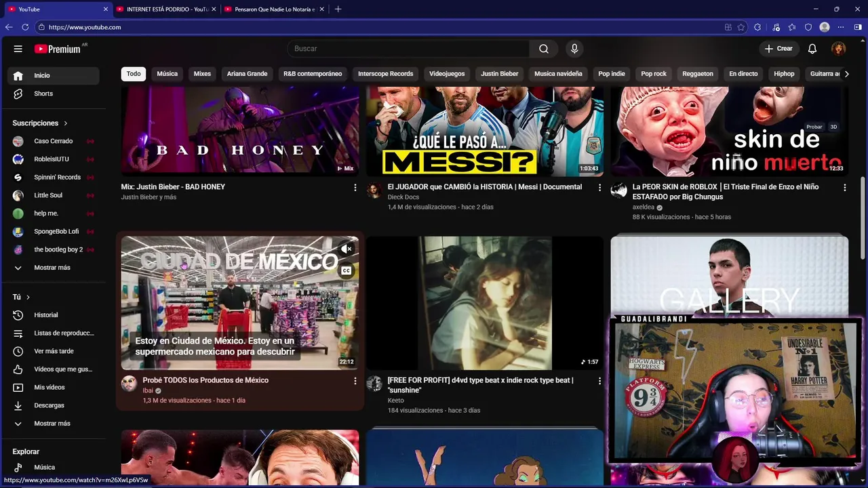Image resolution: width=868 pixels, height=488 pixels.
Task: Open Listas de reproducción in sidebar
Action: (53, 333)
